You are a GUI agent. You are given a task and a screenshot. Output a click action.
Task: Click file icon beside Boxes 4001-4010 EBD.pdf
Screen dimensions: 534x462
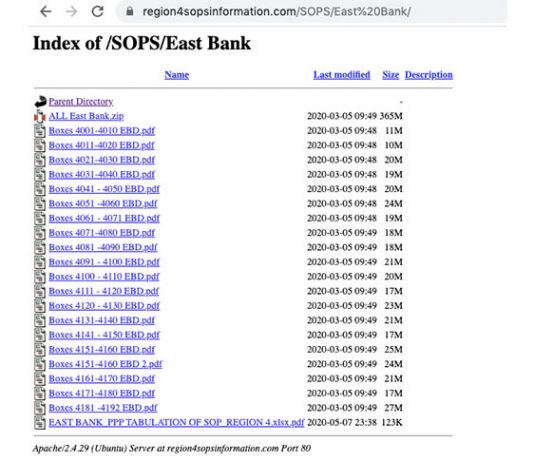point(40,131)
